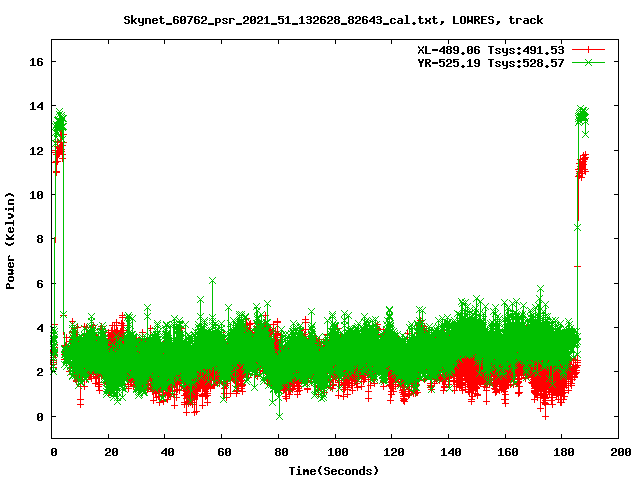
Task: Click the green point at zero near 80 seconds
Action: [279, 416]
